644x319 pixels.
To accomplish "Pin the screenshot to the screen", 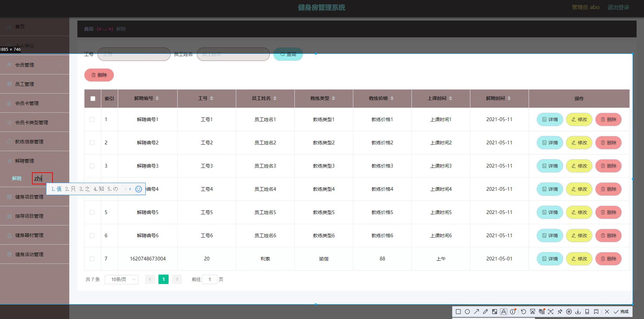I will tap(560, 312).
